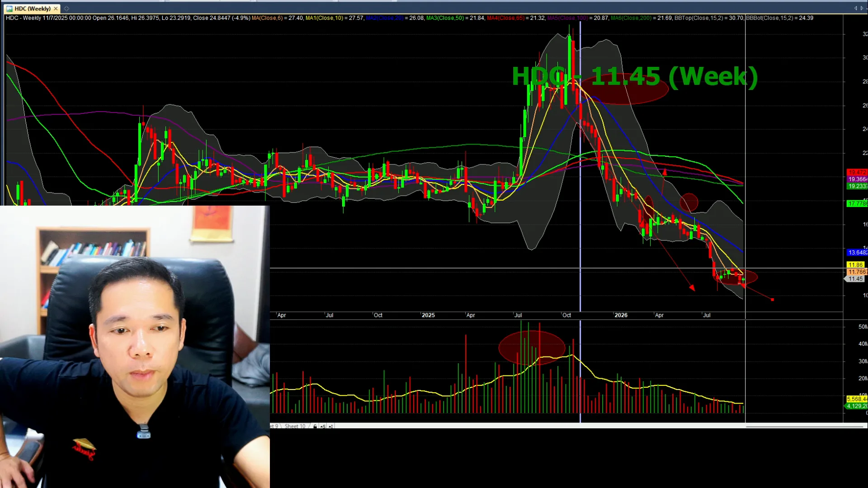Click MA3(Close,50) = 21.84 label
Viewport: 868px width, 488px height.
pos(455,18)
